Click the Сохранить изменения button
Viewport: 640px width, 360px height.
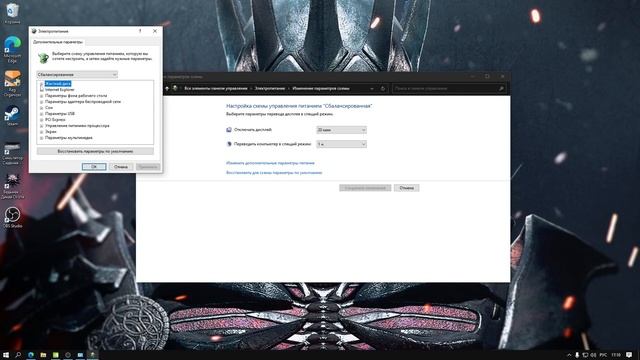point(365,188)
